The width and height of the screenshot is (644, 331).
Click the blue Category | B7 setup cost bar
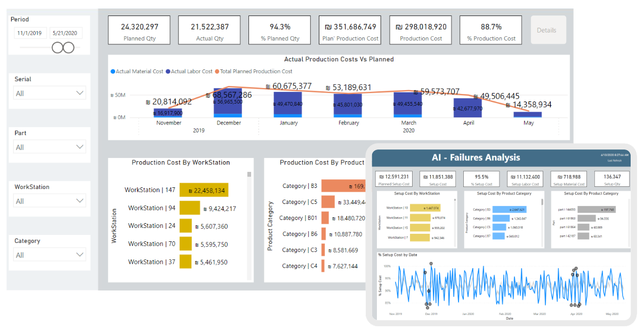click(x=498, y=236)
